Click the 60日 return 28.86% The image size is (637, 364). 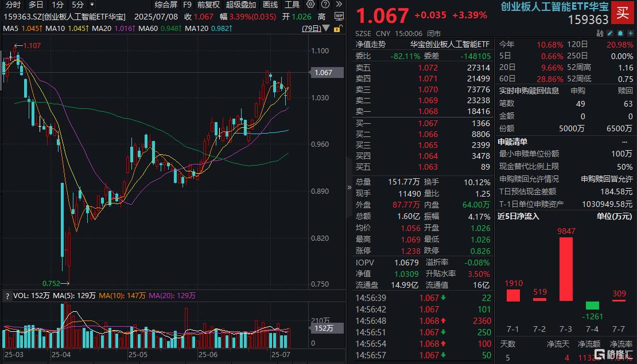point(550,79)
